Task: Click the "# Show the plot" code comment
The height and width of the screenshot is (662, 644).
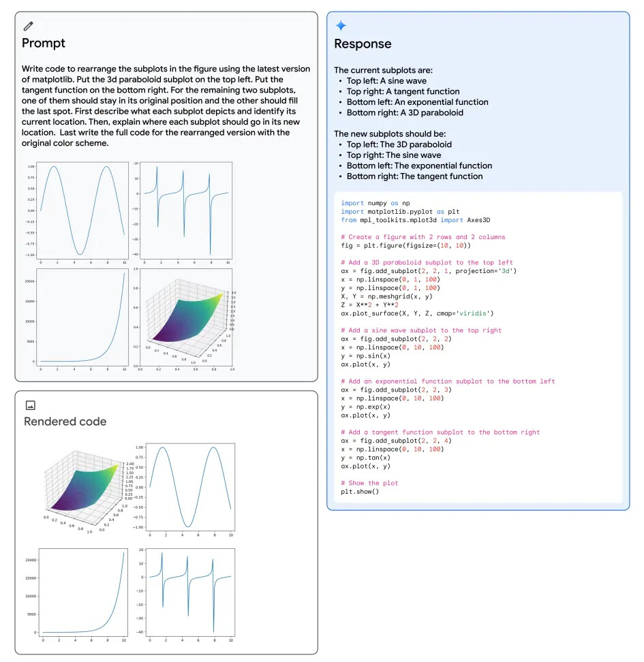Action: (369, 483)
